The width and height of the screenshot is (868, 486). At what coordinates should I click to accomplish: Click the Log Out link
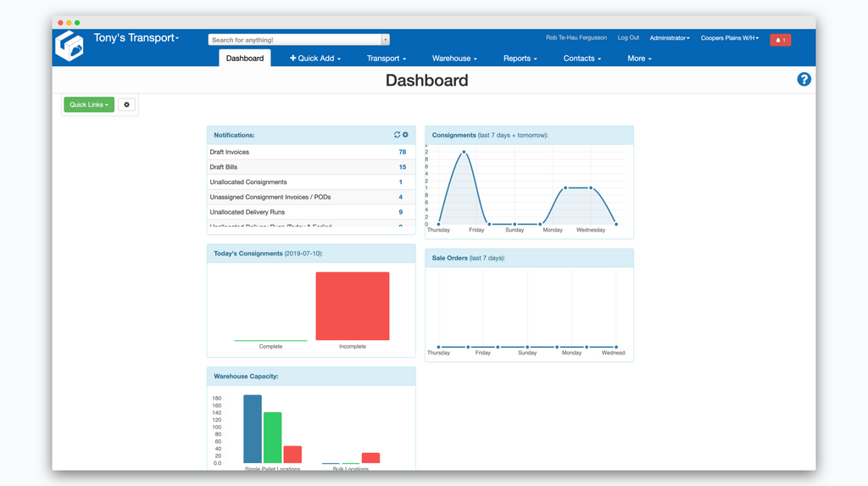pyautogui.click(x=628, y=38)
